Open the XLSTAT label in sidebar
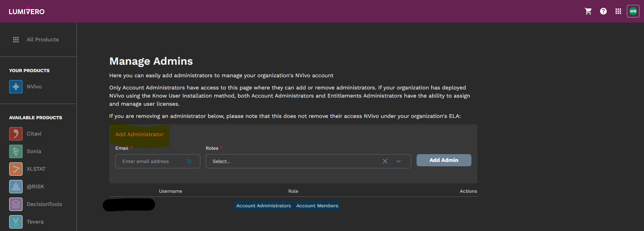Viewport: 644px width, 231px height. pyautogui.click(x=36, y=169)
